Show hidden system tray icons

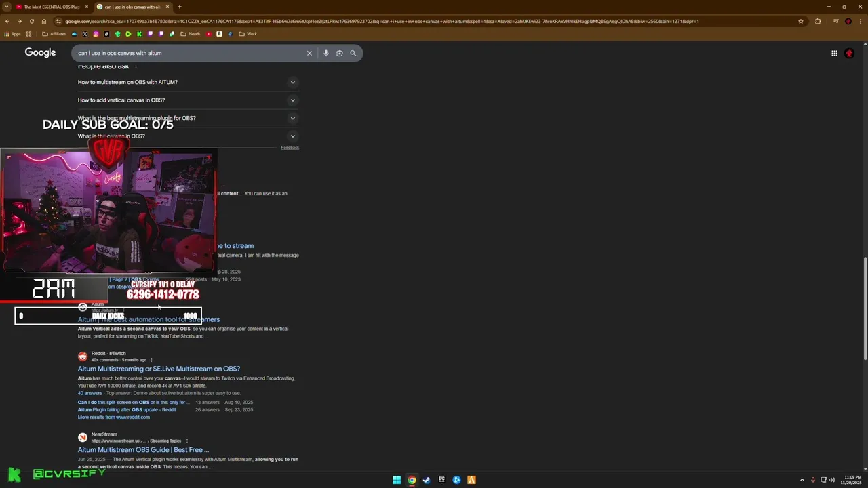point(802,480)
